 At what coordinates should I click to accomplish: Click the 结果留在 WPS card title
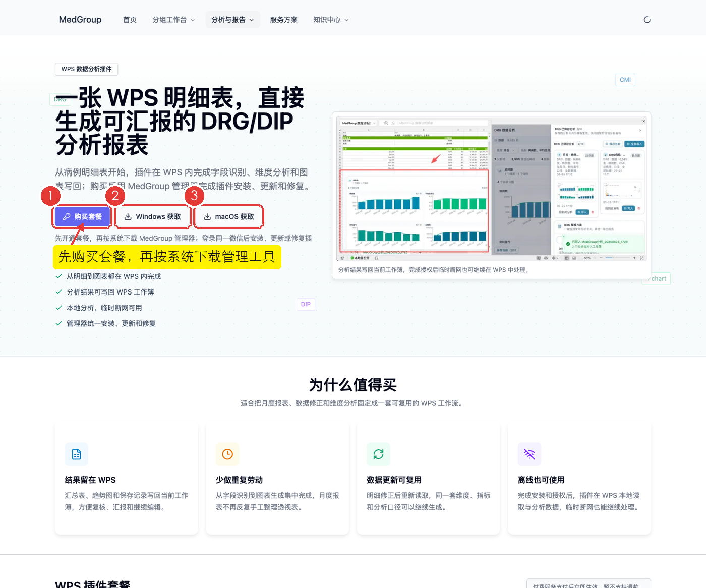[90, 480]
